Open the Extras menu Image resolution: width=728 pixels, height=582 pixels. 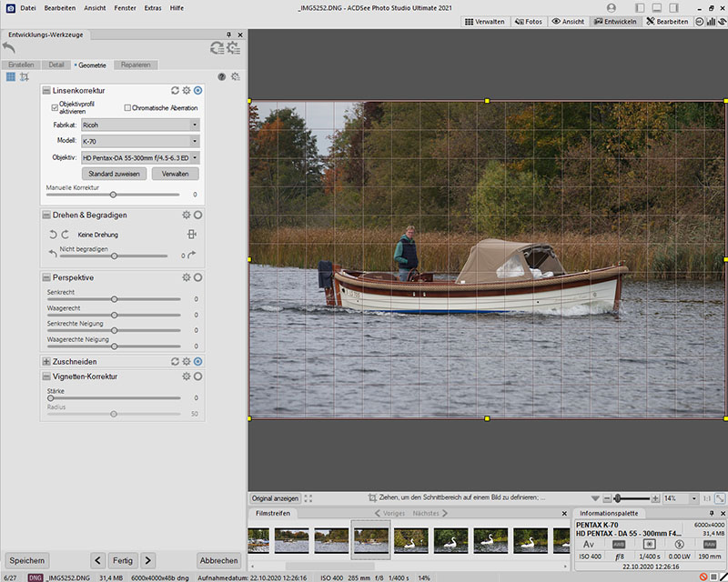pyautogui.click(x=153, y=7)
